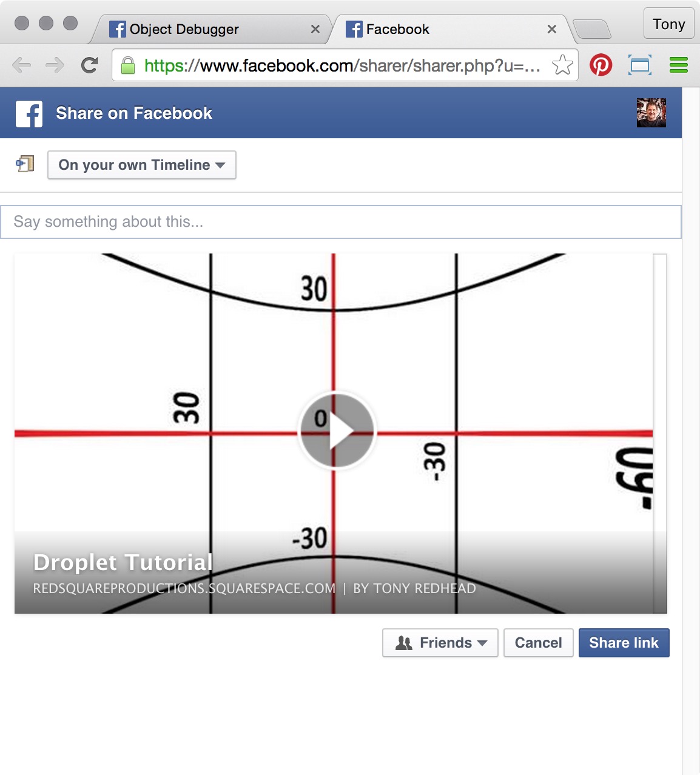Click the window zoom button
Image resolution: width=700 pixels, height=775 pixels.
click(x=70, y=23)
